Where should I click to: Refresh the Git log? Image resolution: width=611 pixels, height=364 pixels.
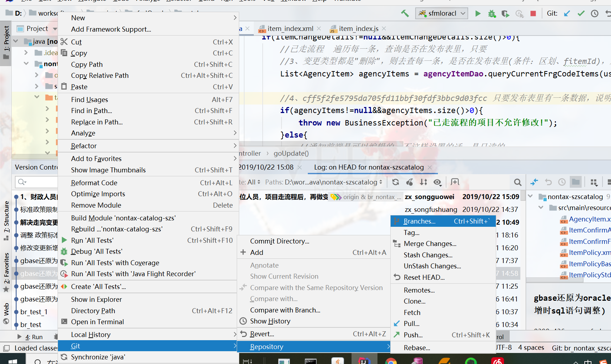[x=395, y=182]
